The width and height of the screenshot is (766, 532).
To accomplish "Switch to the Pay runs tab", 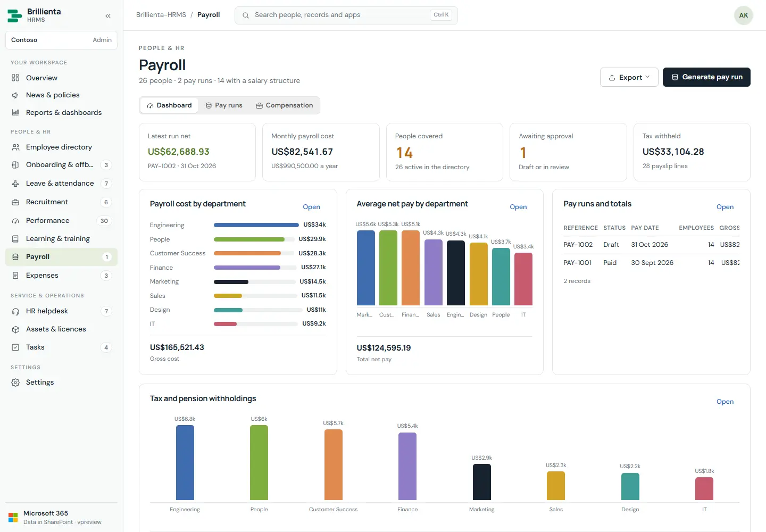I will 224,105.
